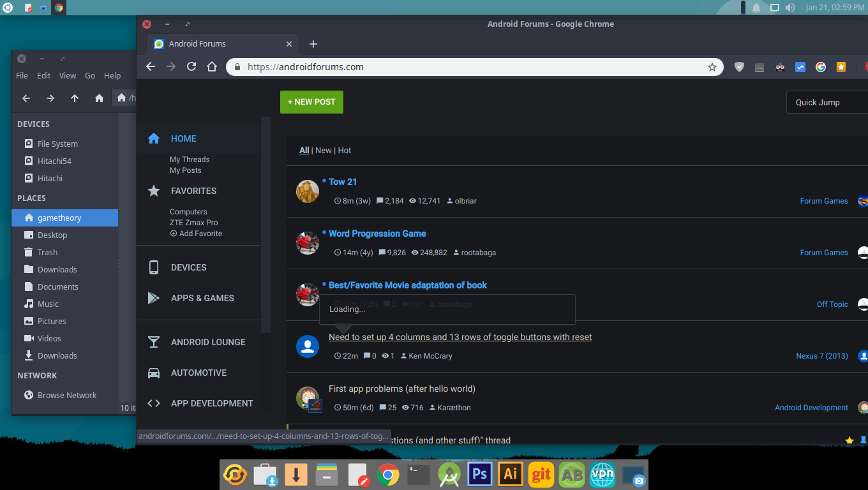View Karæthon's user profile link
Viewport: 868px width, 490px height.
[454, 408]
